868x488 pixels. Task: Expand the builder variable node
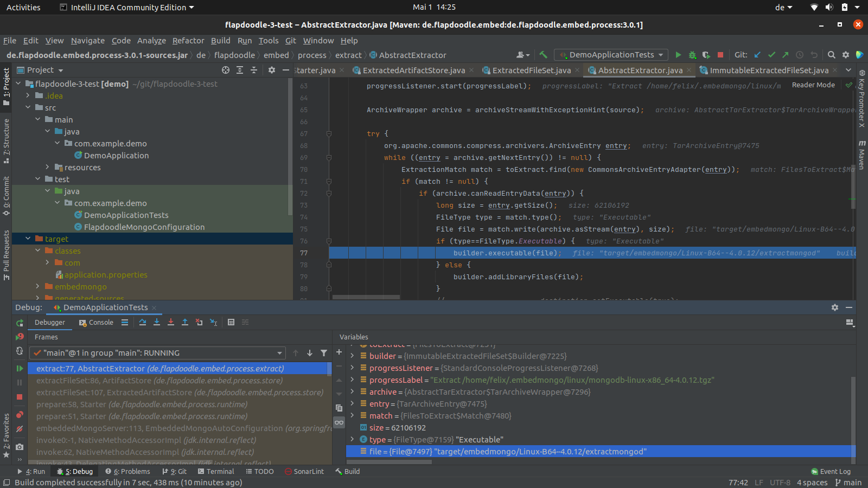click(x=352, y=356)
